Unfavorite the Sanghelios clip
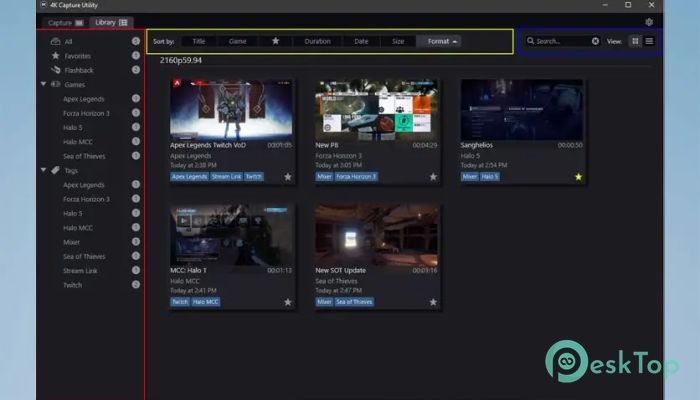Viewport: 700px width, 400px height. point(579,177)
